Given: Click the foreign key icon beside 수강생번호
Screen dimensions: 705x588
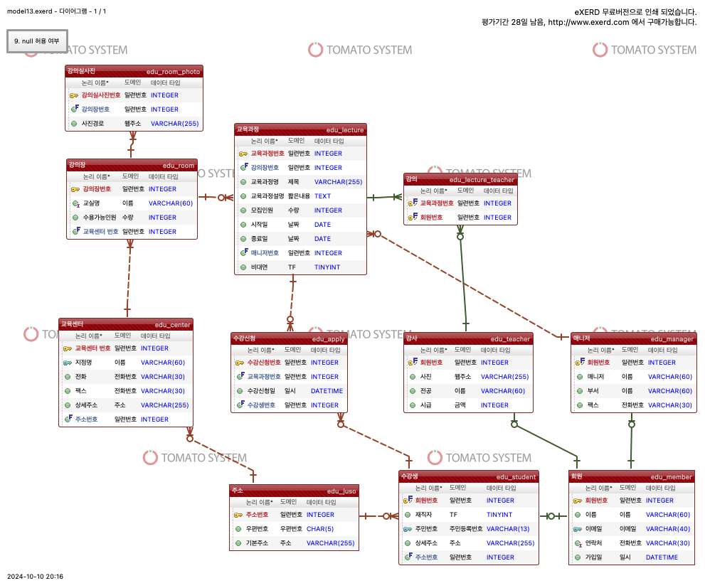Looking at the screenshot, I should [240, 405].
